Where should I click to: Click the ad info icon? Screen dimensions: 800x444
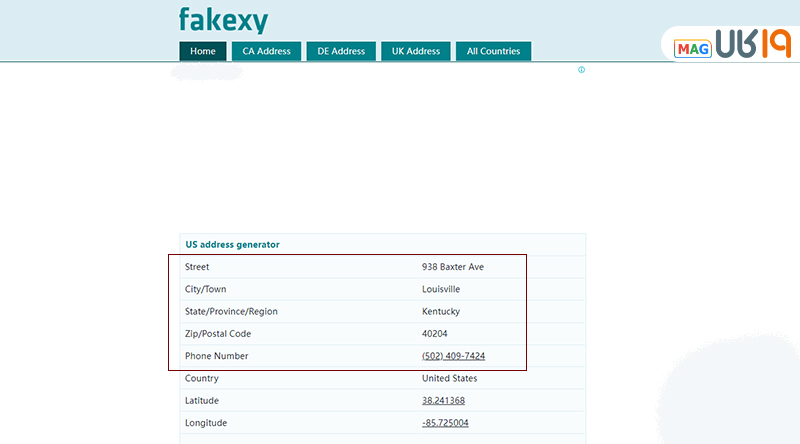point(581,70)
